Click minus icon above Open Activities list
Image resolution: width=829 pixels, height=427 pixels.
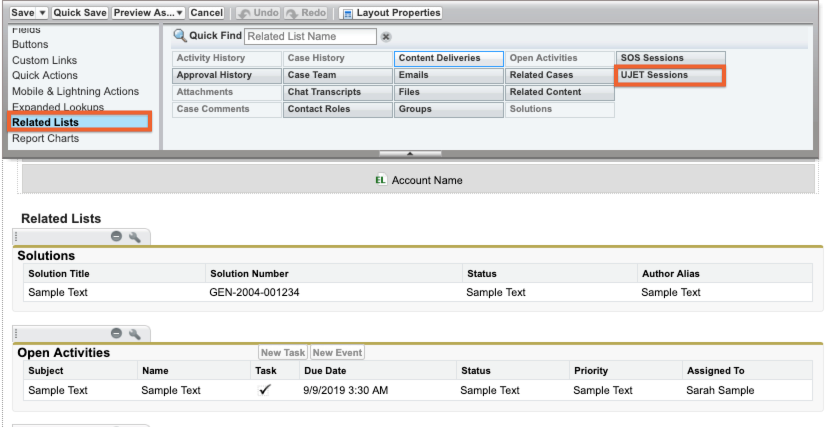[117, 333]
